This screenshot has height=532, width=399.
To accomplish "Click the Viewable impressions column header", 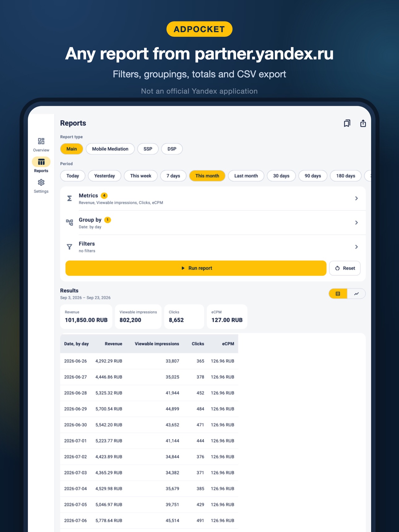I will pos(157,344).
